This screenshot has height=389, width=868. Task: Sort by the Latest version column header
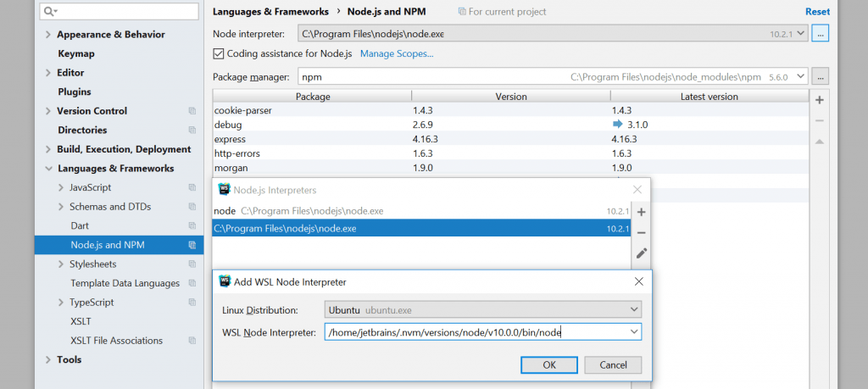tap(709, 97)
